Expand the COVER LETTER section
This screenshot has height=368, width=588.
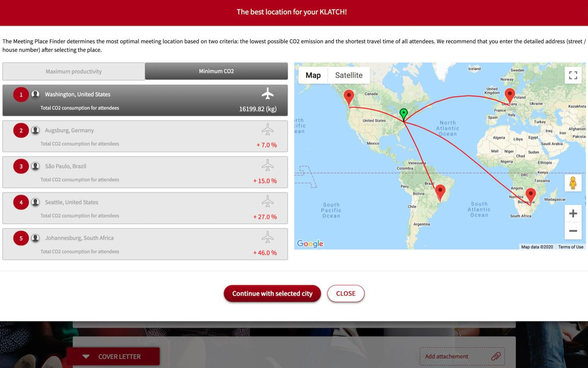click(x=113, y=357)
